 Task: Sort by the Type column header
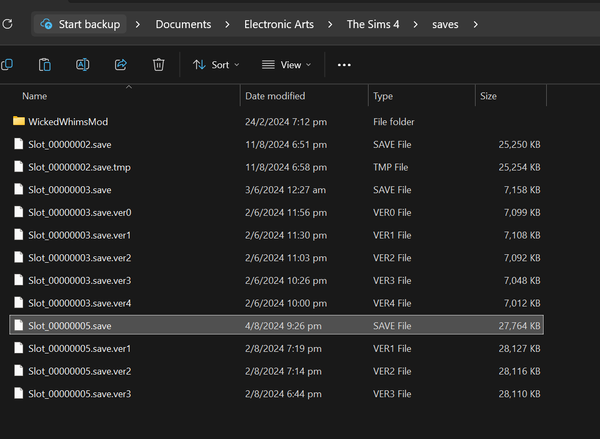pyautogui.click(x=383, y=96)
